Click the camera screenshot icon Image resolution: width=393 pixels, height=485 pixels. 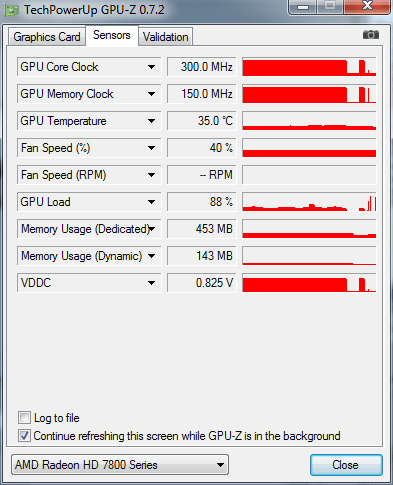[x=371, y=35]
